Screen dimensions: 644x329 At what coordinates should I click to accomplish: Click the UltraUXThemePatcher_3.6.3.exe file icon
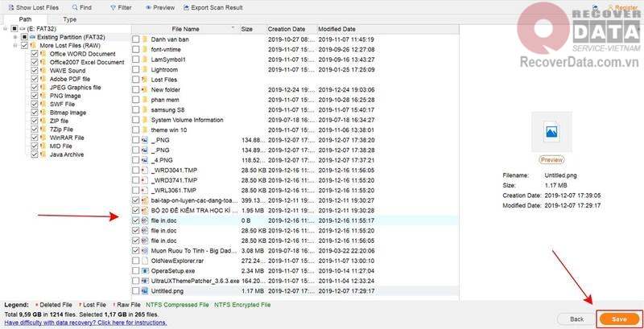point(145,281)
